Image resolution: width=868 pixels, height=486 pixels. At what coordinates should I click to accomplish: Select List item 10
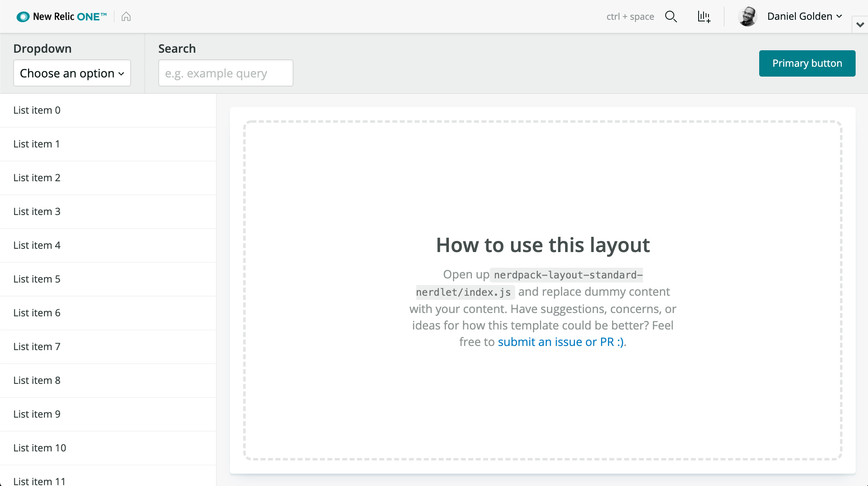(x=40, y=448)
